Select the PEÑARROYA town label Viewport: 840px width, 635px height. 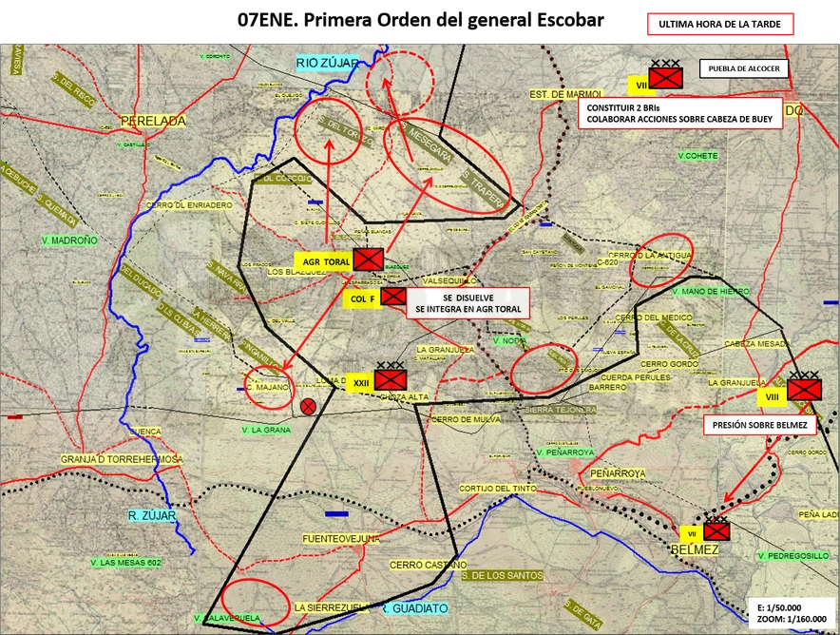tap(618, 473)
